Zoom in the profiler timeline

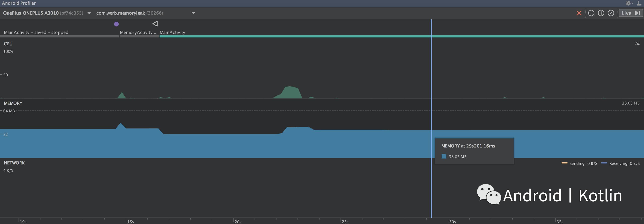(601, 13)
